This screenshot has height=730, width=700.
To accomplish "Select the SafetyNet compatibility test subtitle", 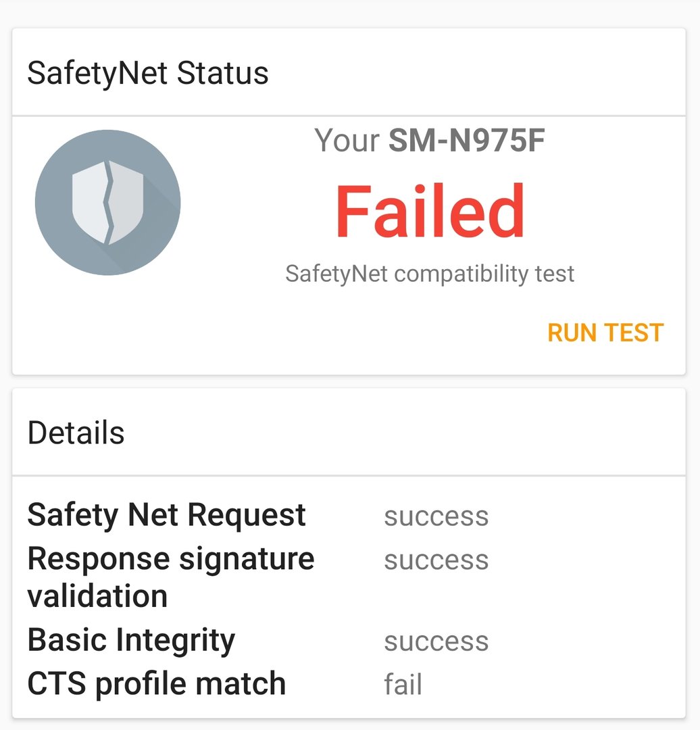I will pyautogui.click(x=430, y=274).
